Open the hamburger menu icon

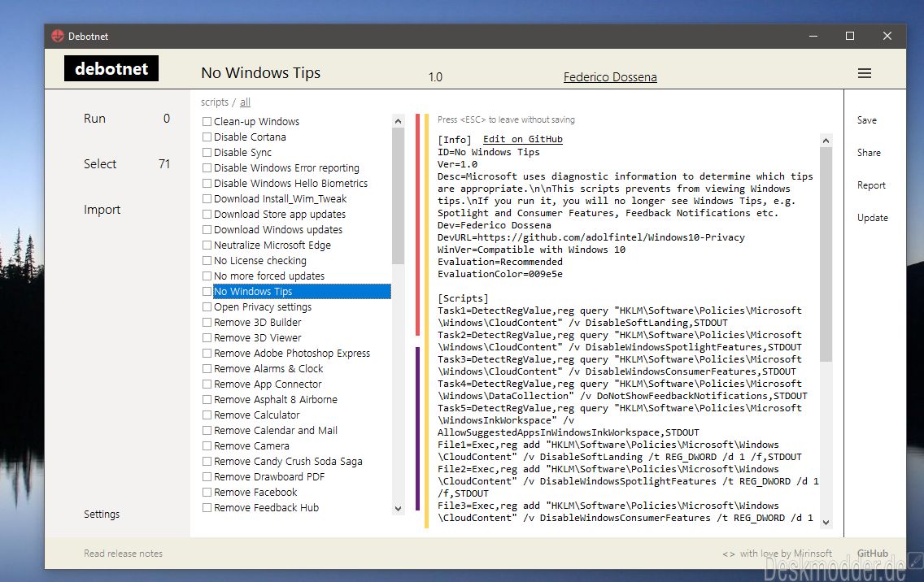click(x=865, y=73)
